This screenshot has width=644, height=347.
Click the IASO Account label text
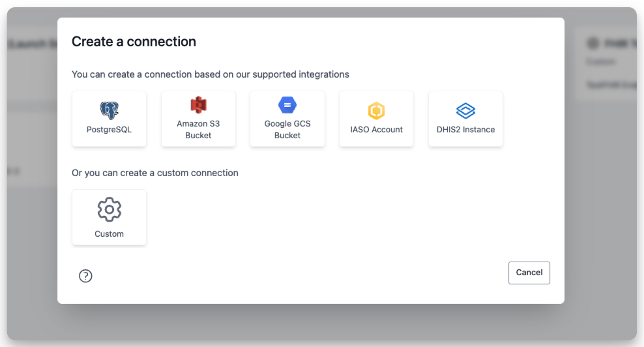[376, 130]
